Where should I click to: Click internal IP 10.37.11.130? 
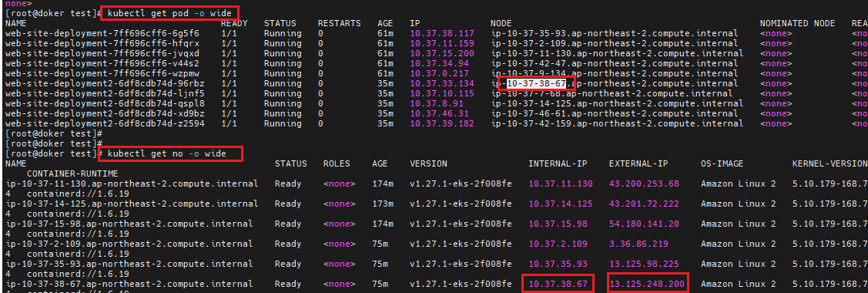click(561, 184)
